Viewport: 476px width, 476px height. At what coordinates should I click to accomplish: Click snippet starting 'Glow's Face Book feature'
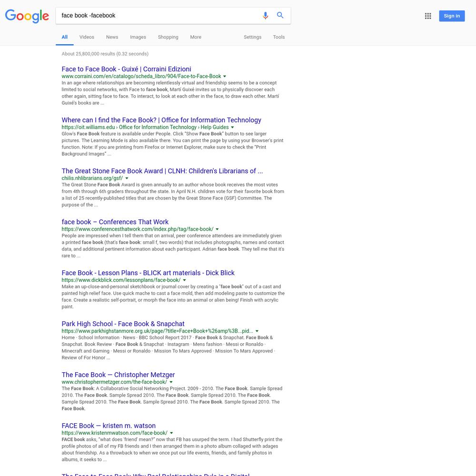pyautogui.click(x=172, y=144)
